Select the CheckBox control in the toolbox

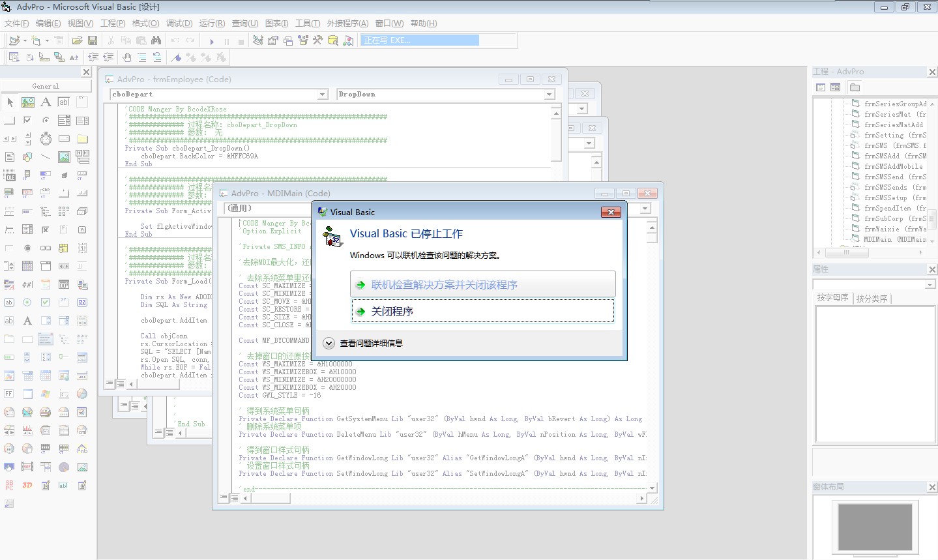click(28, 121)
